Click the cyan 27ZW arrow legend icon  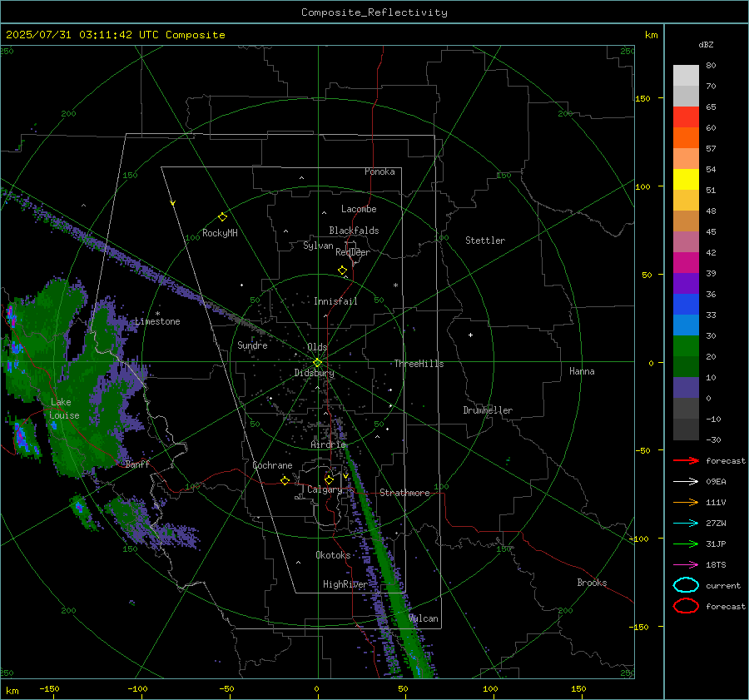coord(686,524)
